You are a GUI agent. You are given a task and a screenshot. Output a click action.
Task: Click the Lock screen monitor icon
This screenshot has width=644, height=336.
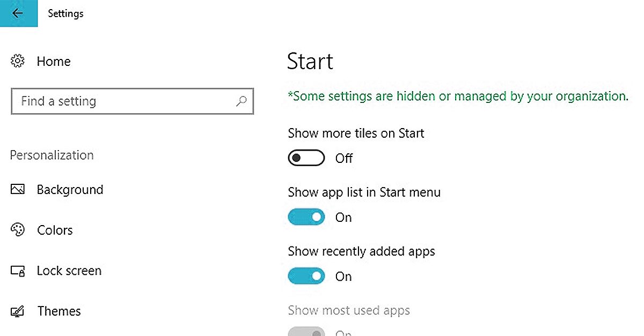(18, 271)
